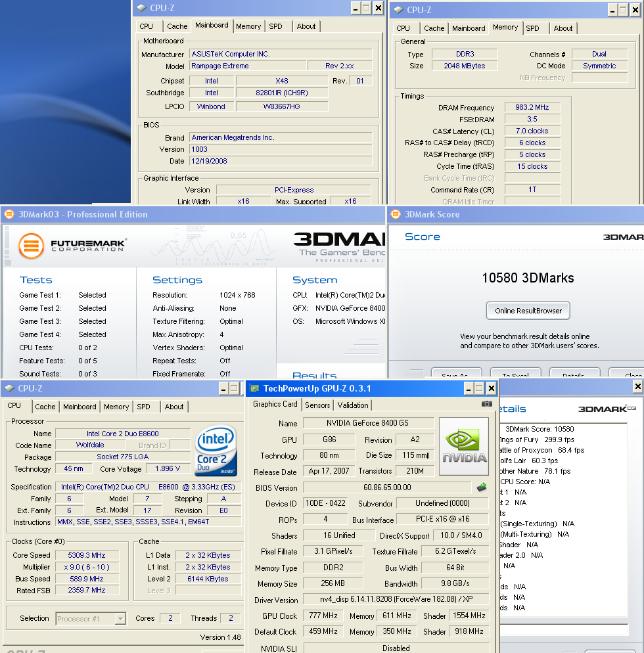Click the CPU-Z icon in Memory window title

point(399,10)
